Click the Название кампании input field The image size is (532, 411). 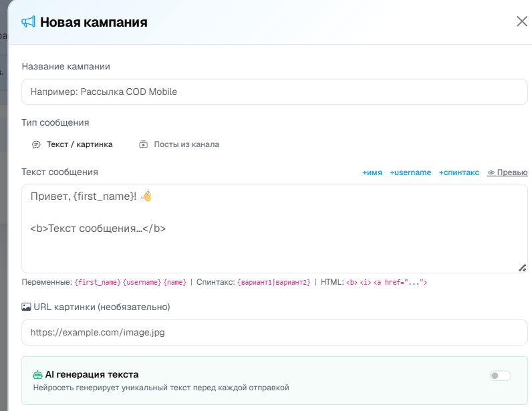[x=275, y=92]
